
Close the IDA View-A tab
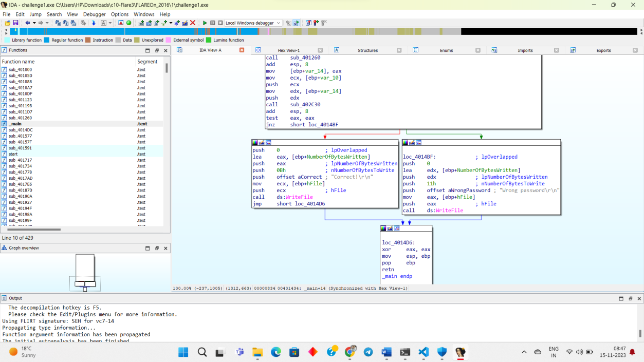tap(242, 50)
